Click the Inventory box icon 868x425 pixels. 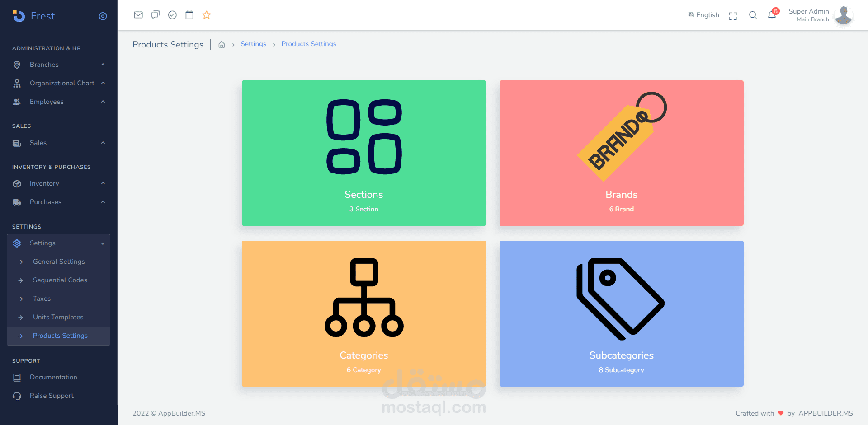[17, 184]
